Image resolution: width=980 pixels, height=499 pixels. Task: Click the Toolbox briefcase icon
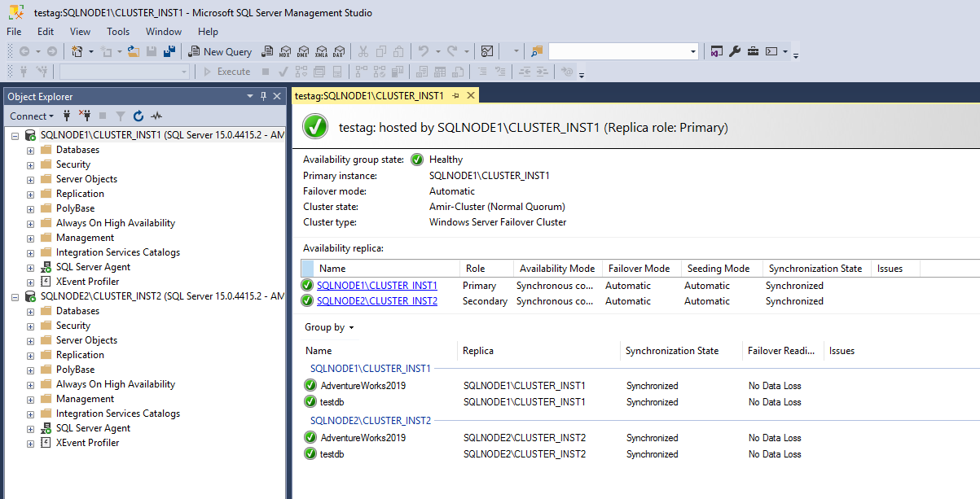tap(753, 51)
